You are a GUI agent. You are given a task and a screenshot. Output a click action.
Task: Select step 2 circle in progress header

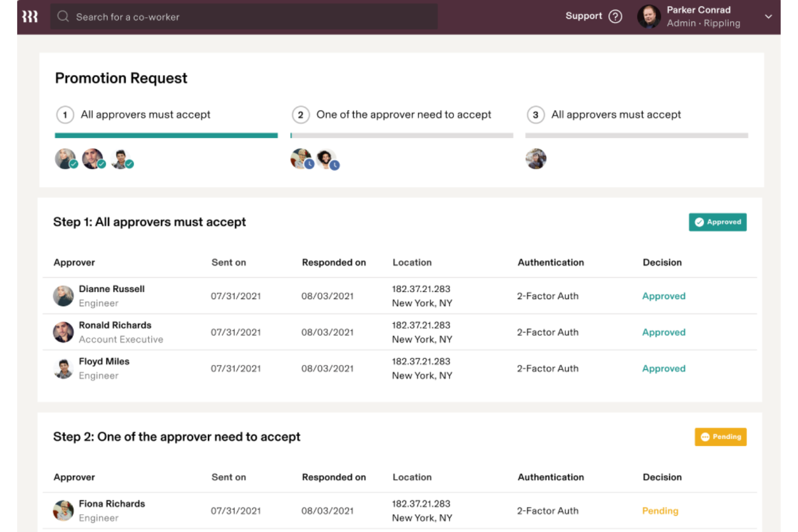coord(301,115)
